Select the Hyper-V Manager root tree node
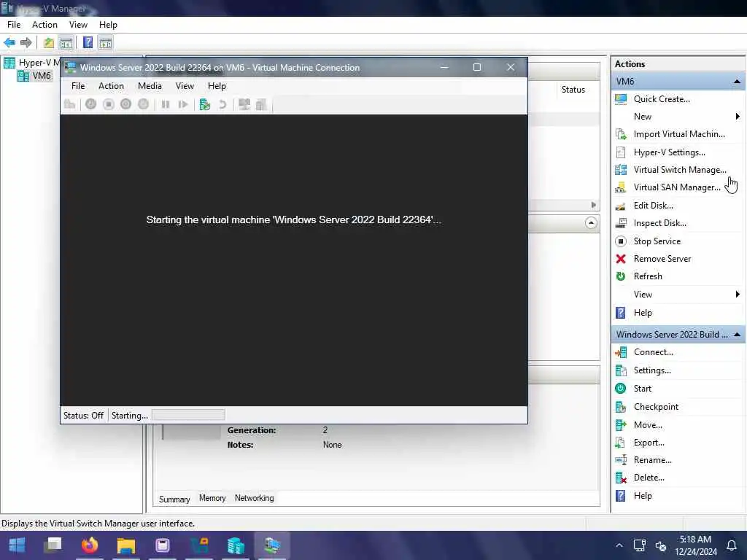 point(34,63)
